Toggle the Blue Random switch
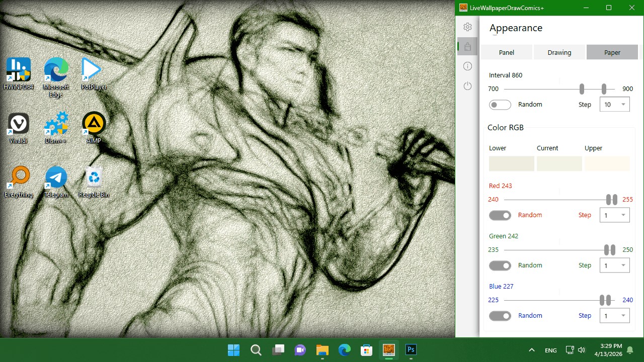The image size is (644, 362). 500,316
